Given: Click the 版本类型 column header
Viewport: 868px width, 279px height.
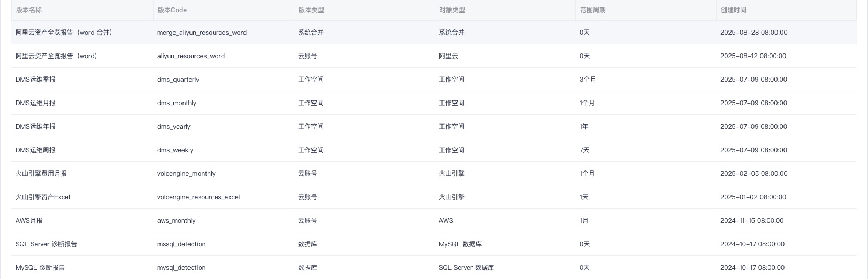Looking at the screenshot, I should click(x=311, y=10).
